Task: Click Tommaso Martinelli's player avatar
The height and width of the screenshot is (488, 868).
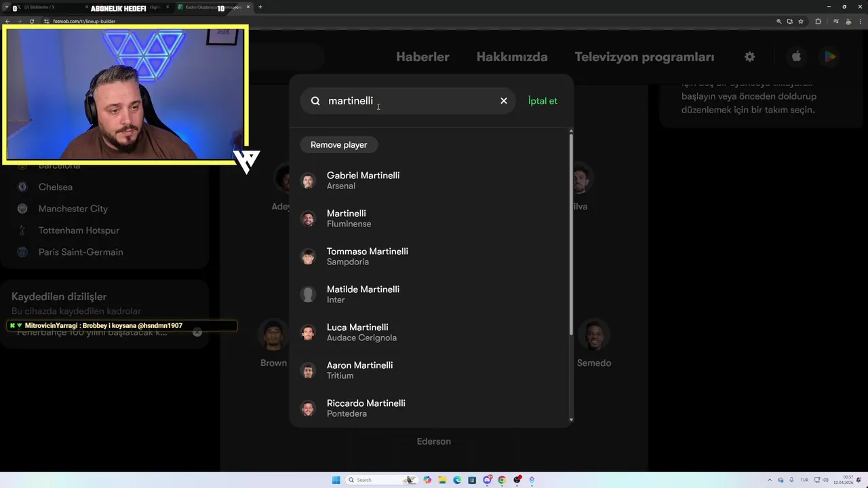Action: [309, 256]
